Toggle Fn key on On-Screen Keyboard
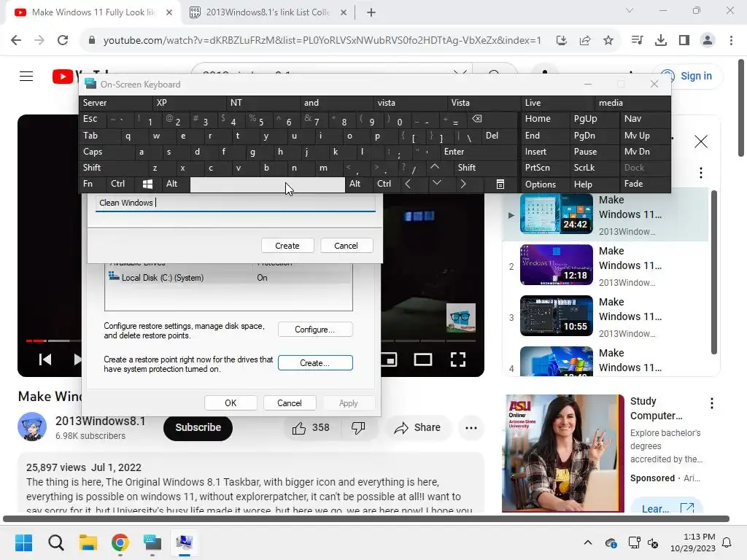747x560 pixels. (x=88, y=184)
